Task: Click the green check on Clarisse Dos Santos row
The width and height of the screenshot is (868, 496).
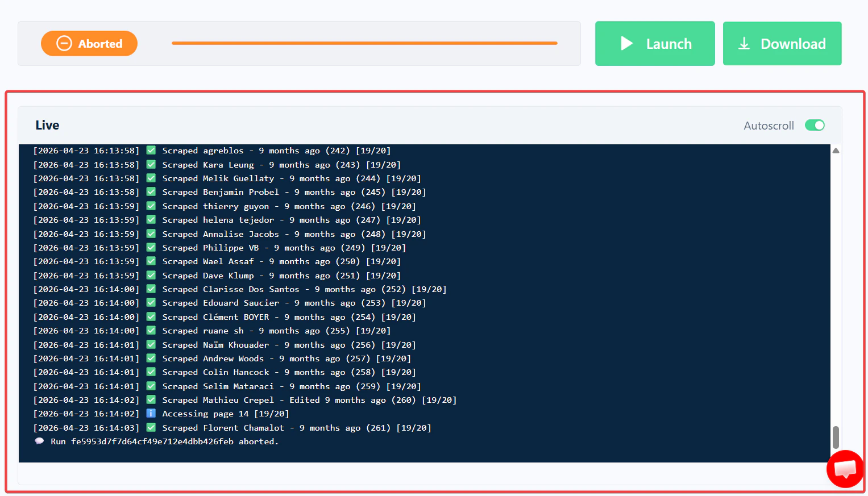Action: [x=151, y=289]
